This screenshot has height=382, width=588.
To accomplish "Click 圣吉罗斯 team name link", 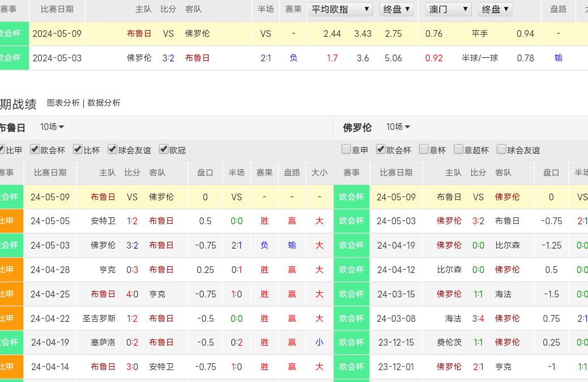I will tap(99, 318).
